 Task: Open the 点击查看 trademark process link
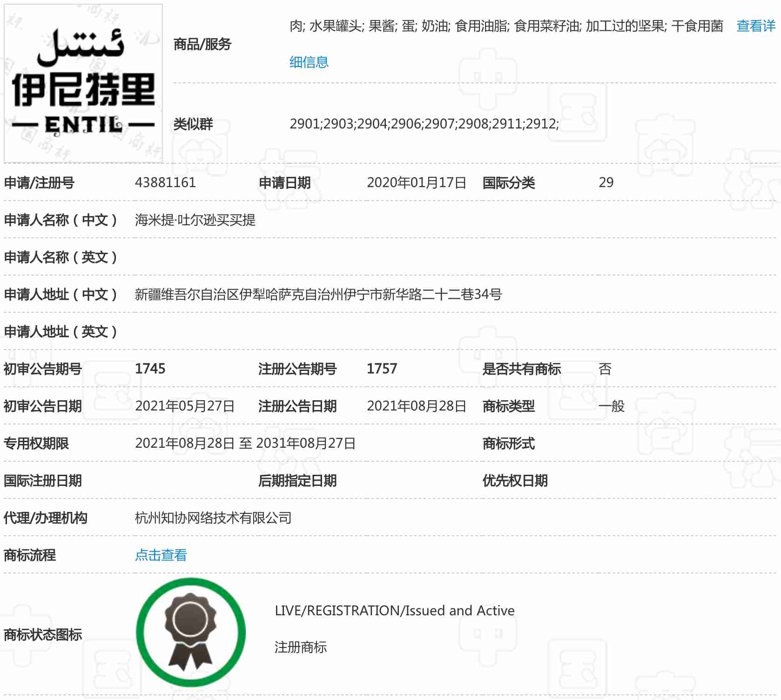[161, 555]
